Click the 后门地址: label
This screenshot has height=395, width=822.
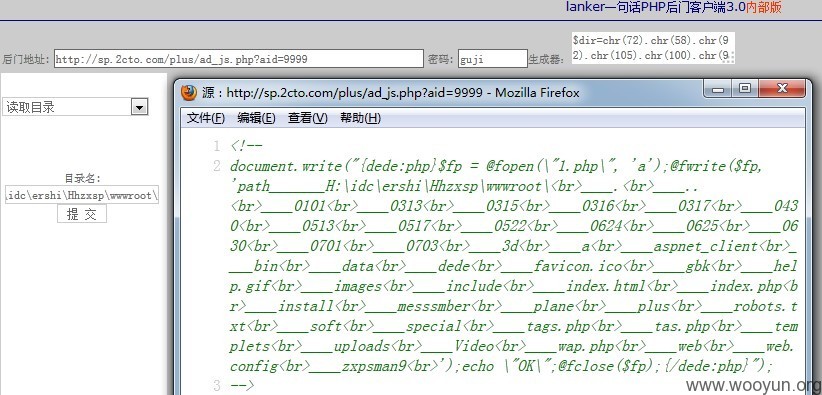26,59
